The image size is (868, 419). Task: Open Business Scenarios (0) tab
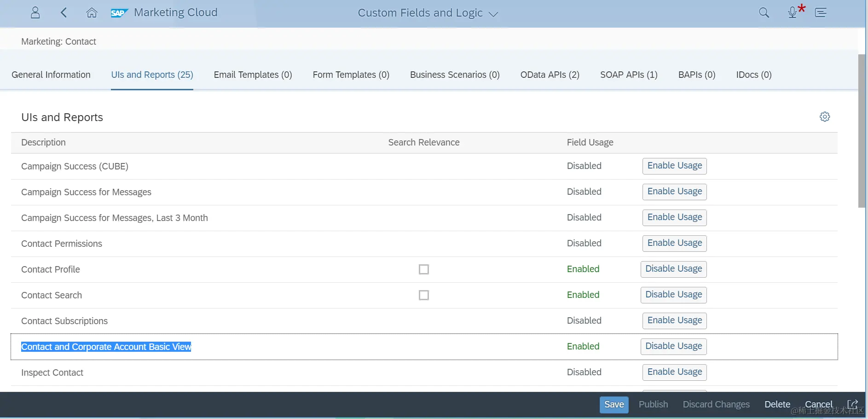[x=455, y=75]
